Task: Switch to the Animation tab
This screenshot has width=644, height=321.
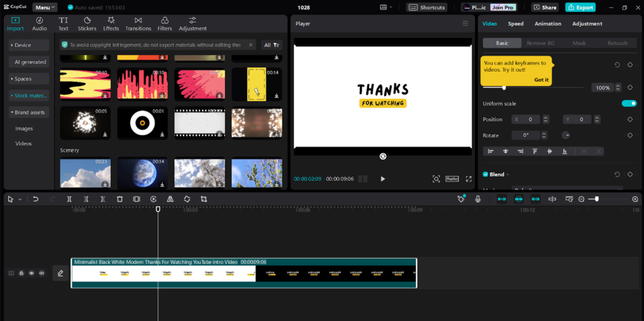Action: 548,24
